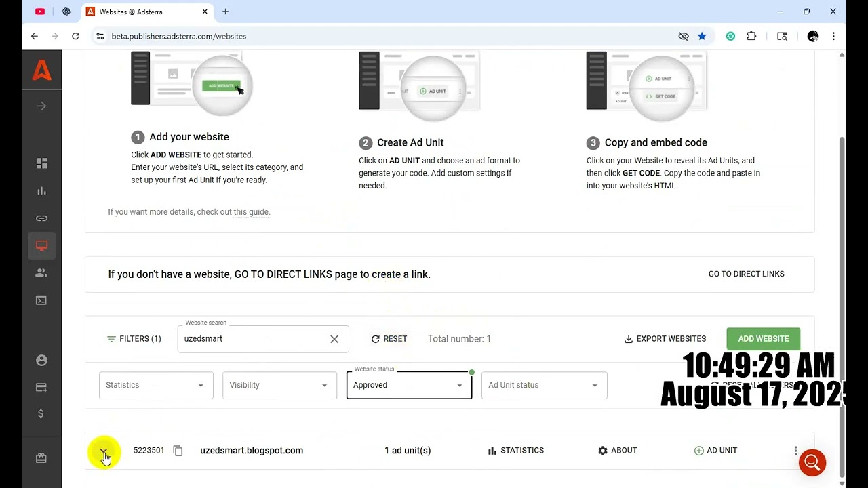Open Chrome three-dot menu
The image size is (868, 488).
[x=833, y=36]
